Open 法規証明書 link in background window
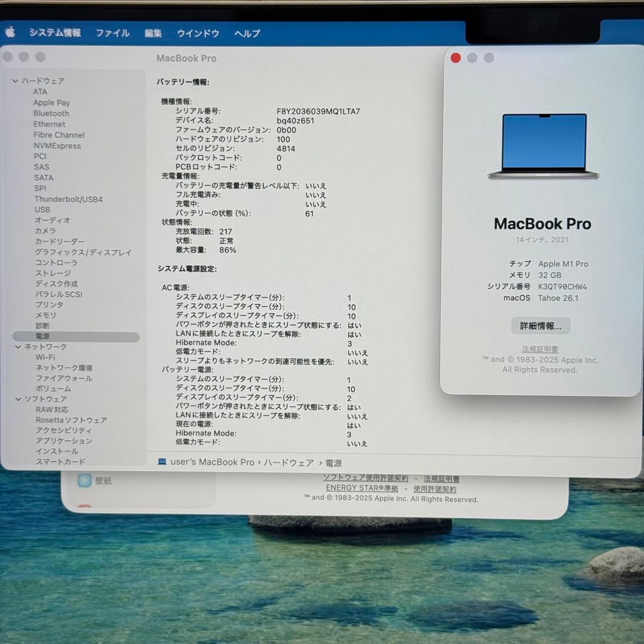 pos(441,478)
